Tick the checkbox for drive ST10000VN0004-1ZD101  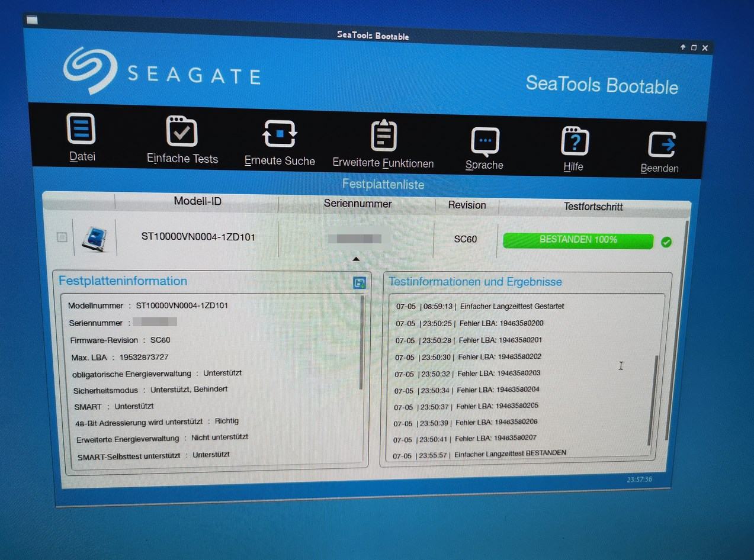(x=62, y=237)
